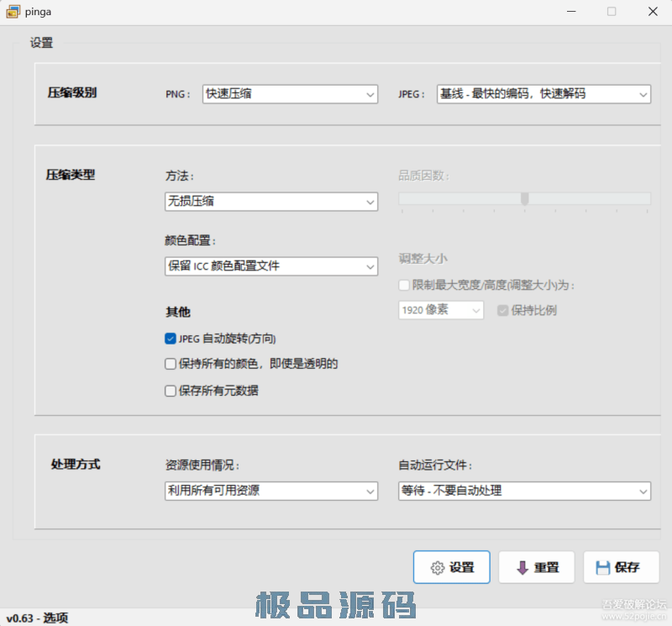The height and width of the screenshot is (626, 672).
Task: Toggle the 保持比例 checkbox
Action: 502,310
